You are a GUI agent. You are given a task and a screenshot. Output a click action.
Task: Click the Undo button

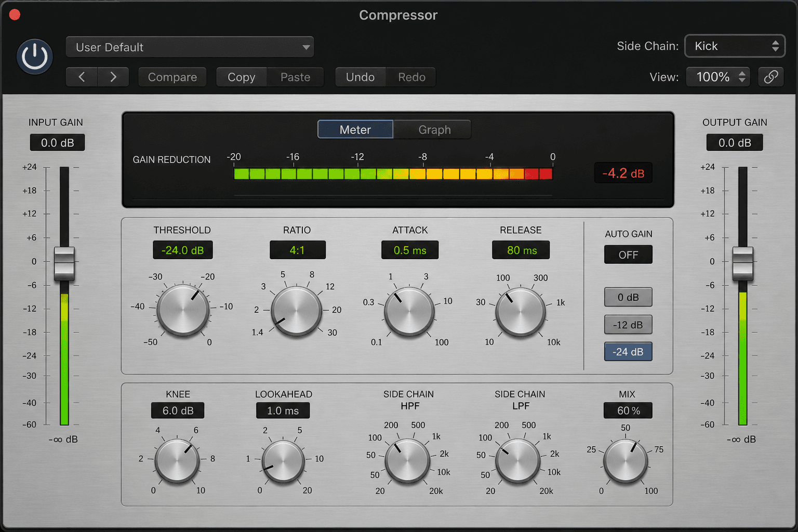361,77
